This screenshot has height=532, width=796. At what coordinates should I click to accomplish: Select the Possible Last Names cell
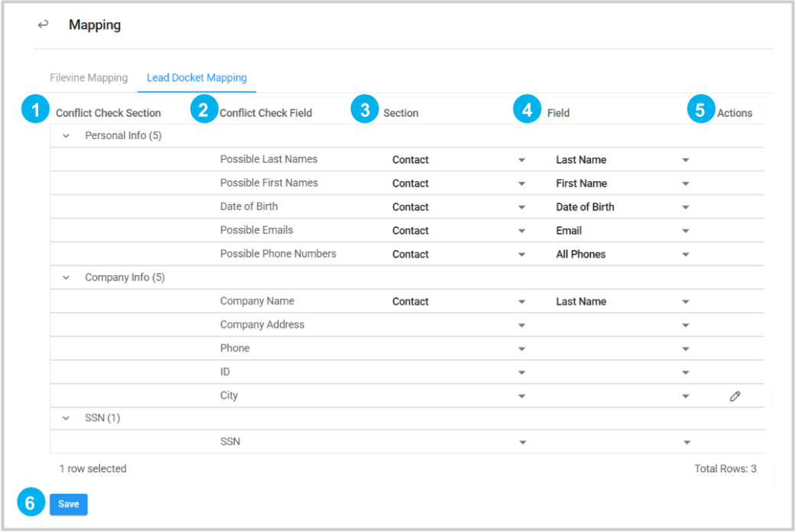(x=268, y=160)
